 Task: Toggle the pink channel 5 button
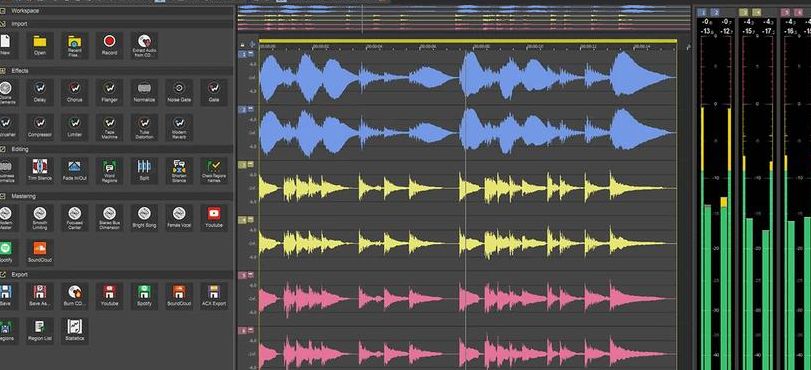[243, 275]
